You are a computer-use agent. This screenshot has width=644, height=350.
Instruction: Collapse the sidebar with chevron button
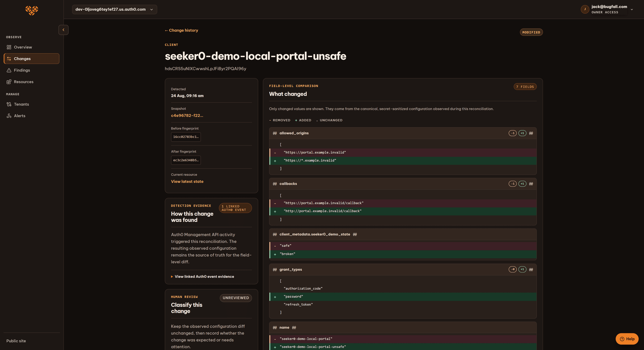click(x=64, y=30)
